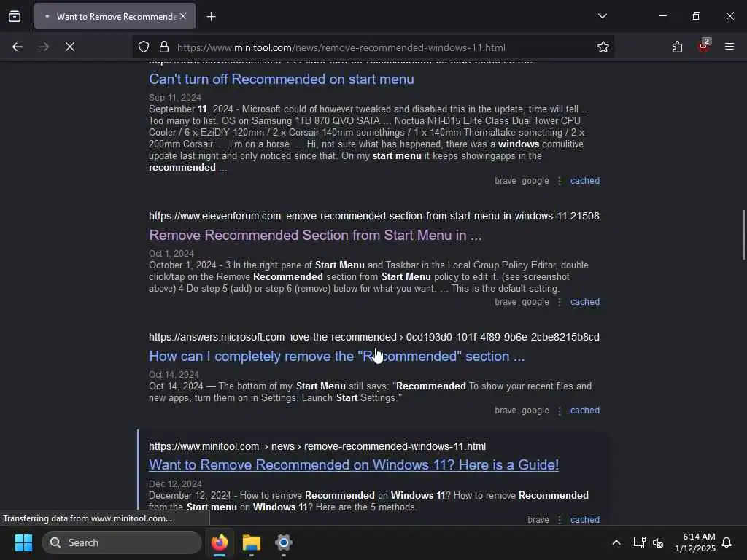This screenshot has height=560, width=747.
Task: Click the www.minitool.com news result URL text
Action: [x=317, y=446]
